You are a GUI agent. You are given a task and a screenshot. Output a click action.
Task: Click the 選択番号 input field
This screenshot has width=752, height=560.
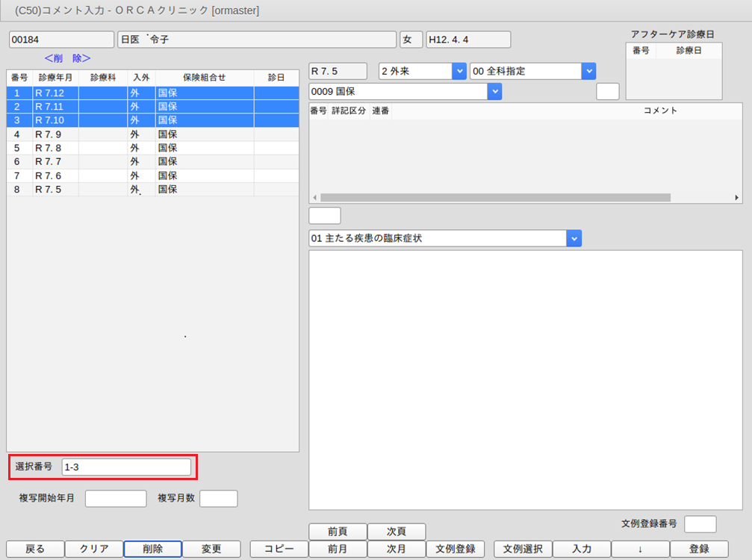tap(126, 467)
